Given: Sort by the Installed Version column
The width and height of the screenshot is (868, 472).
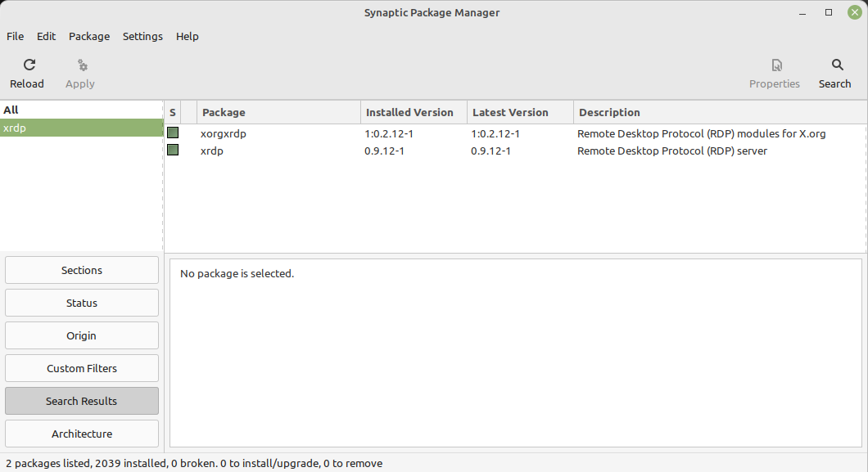Looking at the screenshot, I should 414,113.
